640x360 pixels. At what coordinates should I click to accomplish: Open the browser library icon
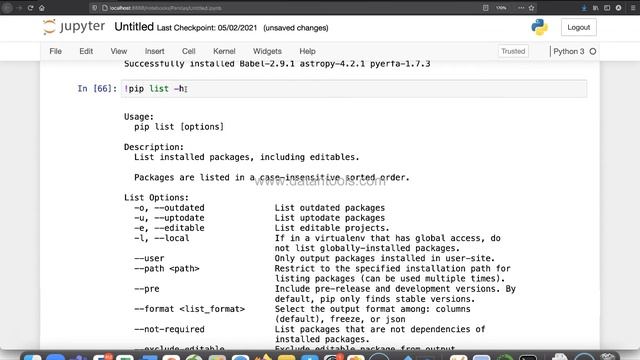[x=596, y=8]
